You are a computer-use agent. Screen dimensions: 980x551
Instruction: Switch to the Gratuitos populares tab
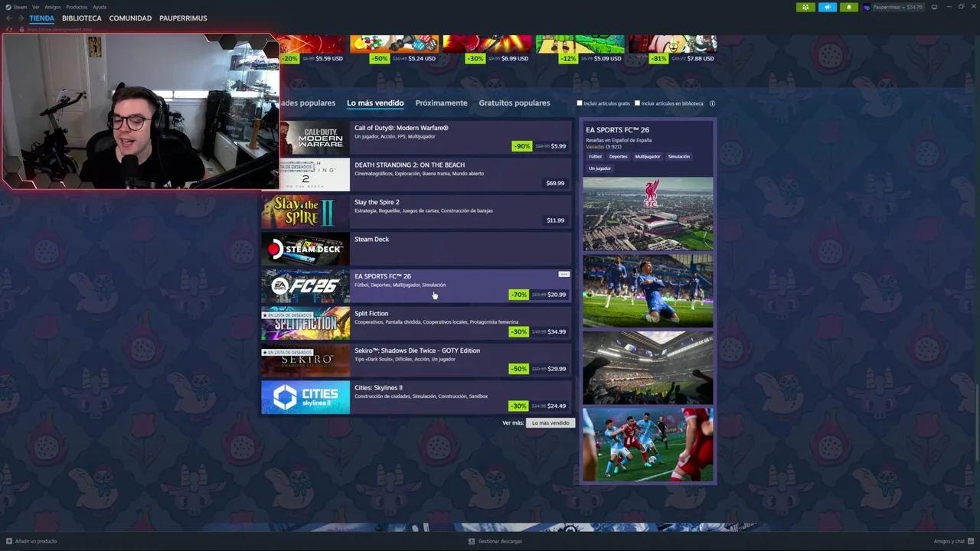(514, 103)
